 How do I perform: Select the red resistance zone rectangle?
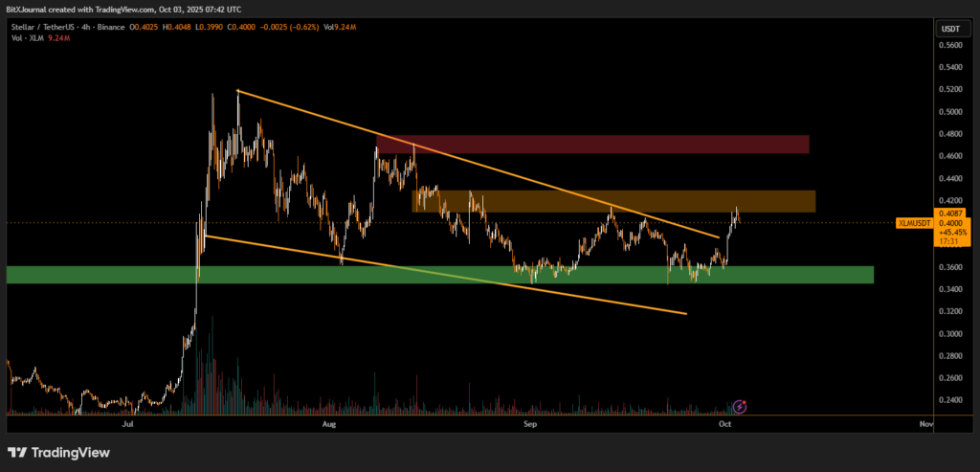point(593,145)
